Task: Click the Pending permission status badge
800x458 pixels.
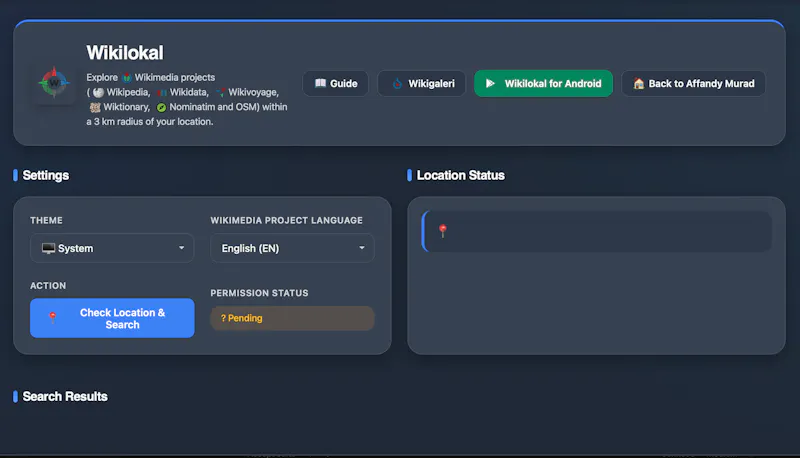Action: pyautogui.click(x=292, y=318)
